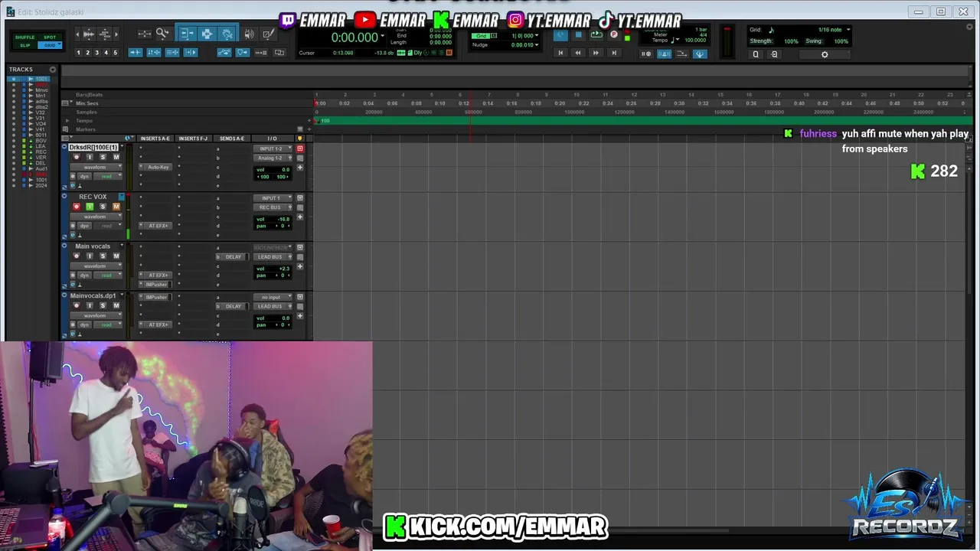This screenshot has height=551, width=980.
Task: Select the Pencil tool
Action: click(268, 34)
